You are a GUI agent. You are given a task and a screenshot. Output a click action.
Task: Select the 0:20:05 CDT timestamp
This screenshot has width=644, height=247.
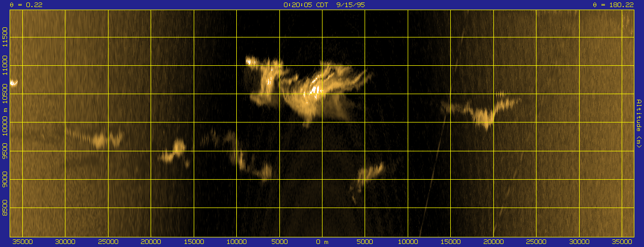click(x=306, y=5)
